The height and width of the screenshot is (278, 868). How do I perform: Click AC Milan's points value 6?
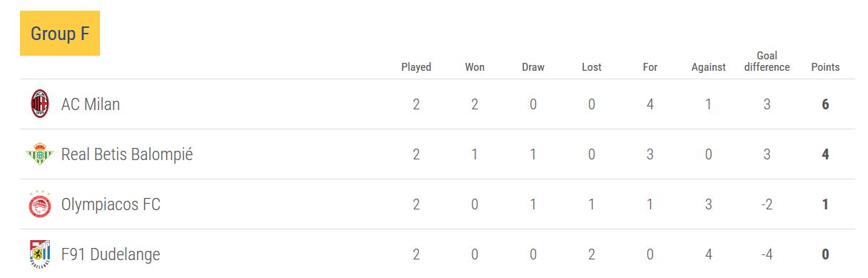pyautogui.click(x=826, y=104)
